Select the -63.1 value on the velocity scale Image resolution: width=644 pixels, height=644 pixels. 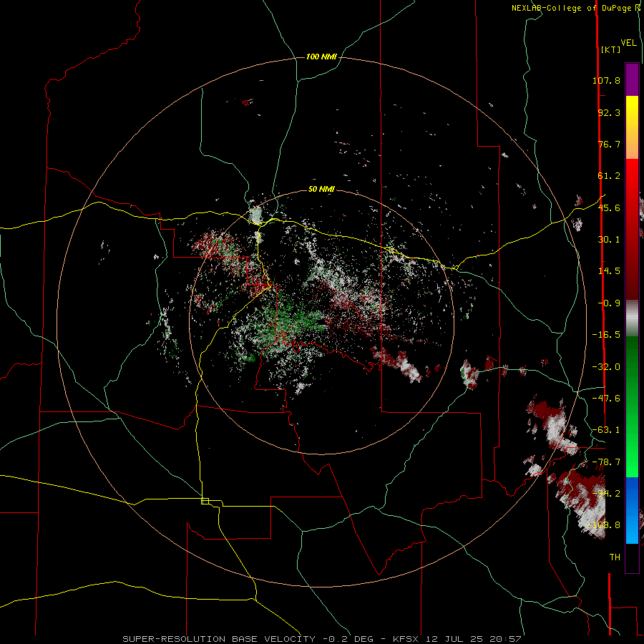click(606, 430)
